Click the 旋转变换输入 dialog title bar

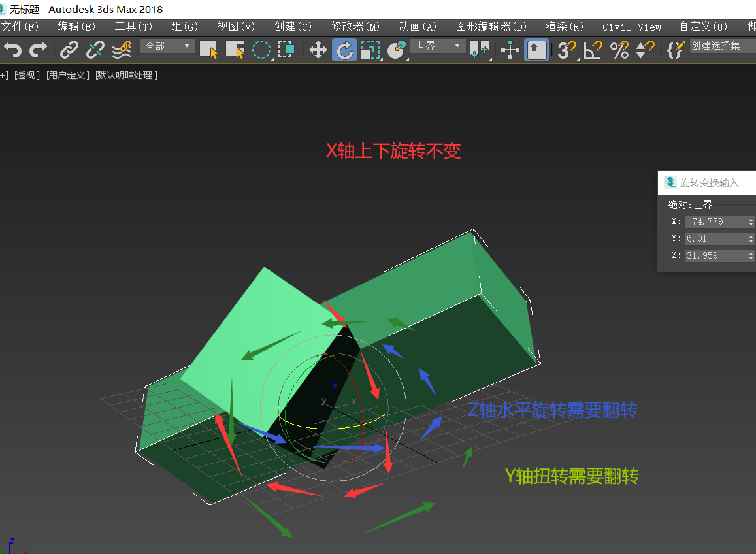pyautogui.click(x=707, y=183)
